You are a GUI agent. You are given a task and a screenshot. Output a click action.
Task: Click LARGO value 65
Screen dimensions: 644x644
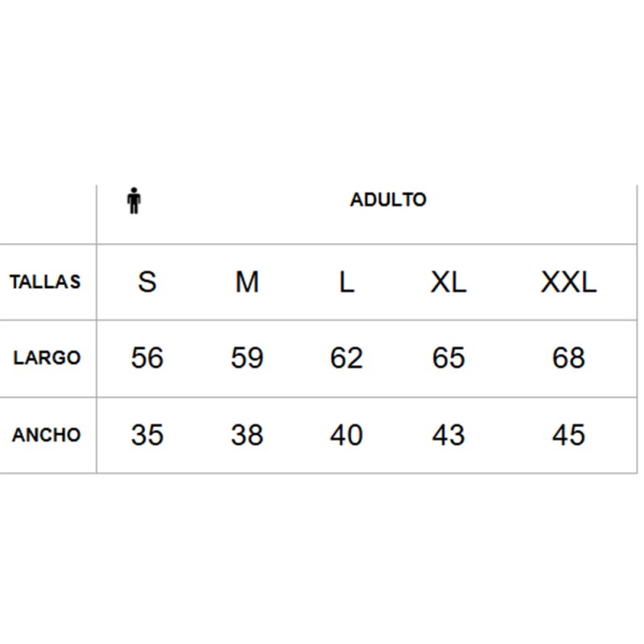[448, 357]
